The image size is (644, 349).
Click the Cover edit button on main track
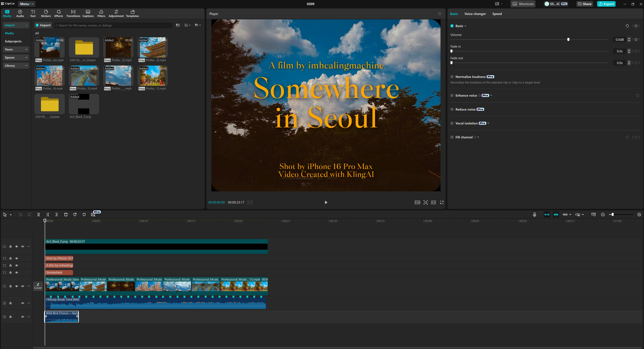click(38, 286)
